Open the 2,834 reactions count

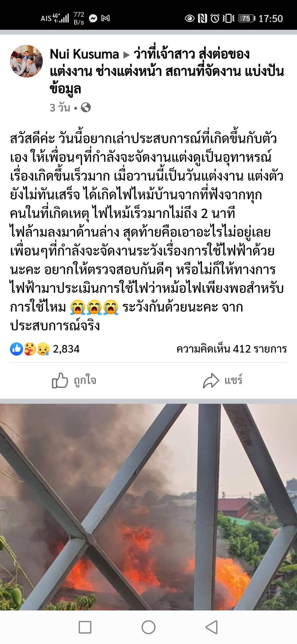[66, 349]
